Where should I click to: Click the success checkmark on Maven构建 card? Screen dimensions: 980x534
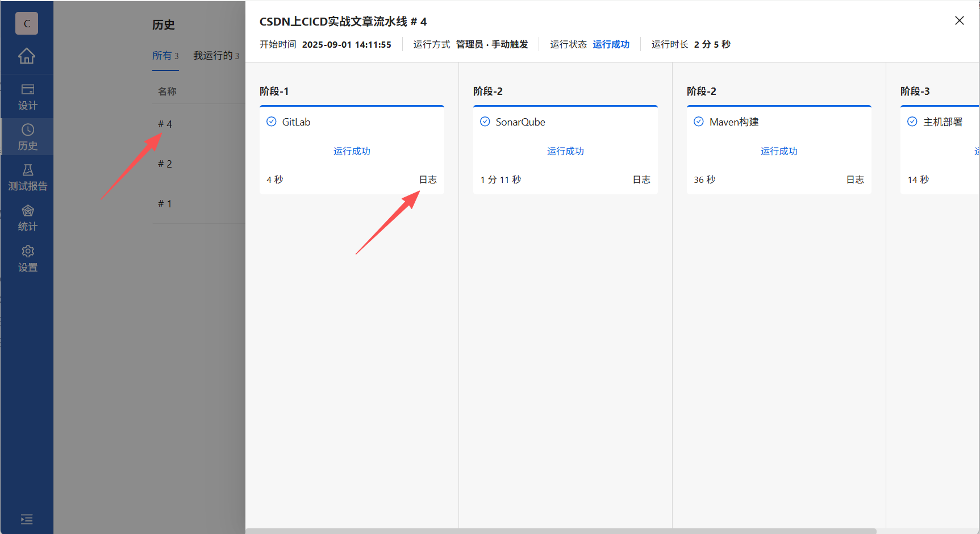pyautogui.click(x=699, y=121)
